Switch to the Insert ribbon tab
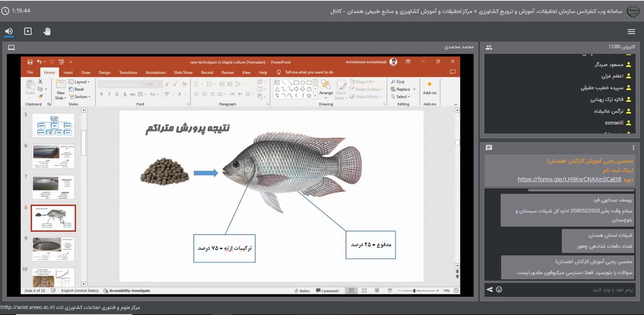Screen dimensions: 644x315 (68, 73)
